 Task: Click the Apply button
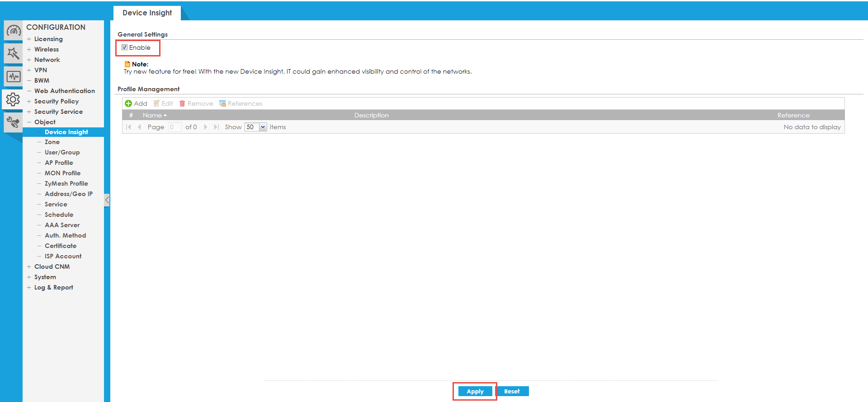pyautogui.click(x=475, y=391)
